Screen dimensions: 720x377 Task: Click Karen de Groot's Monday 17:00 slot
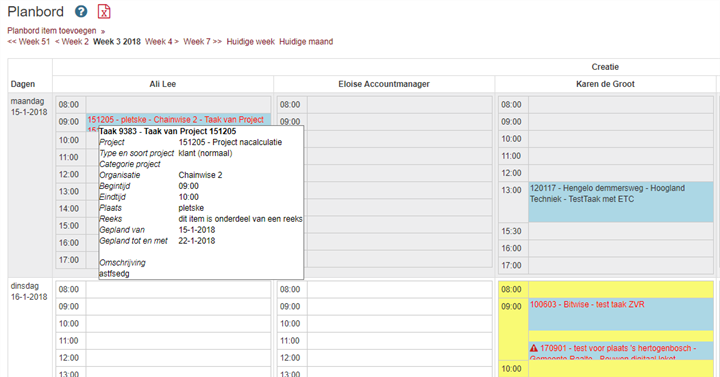coord(621,265)
